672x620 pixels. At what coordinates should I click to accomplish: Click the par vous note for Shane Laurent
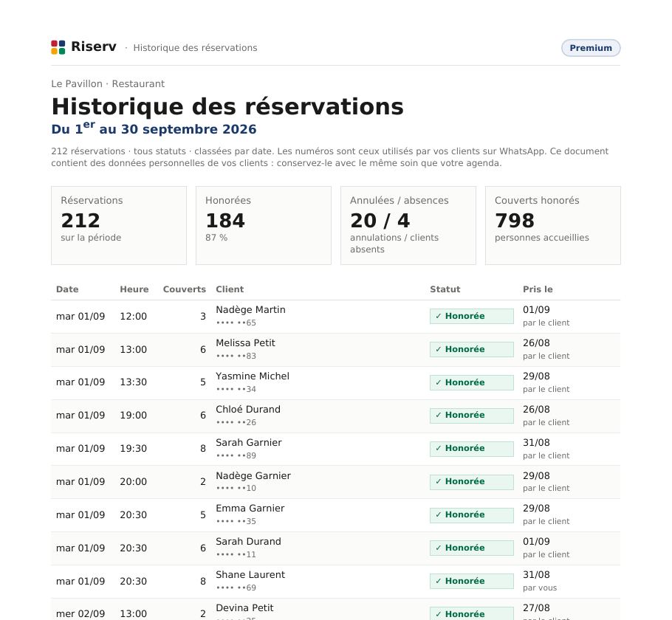540,588
